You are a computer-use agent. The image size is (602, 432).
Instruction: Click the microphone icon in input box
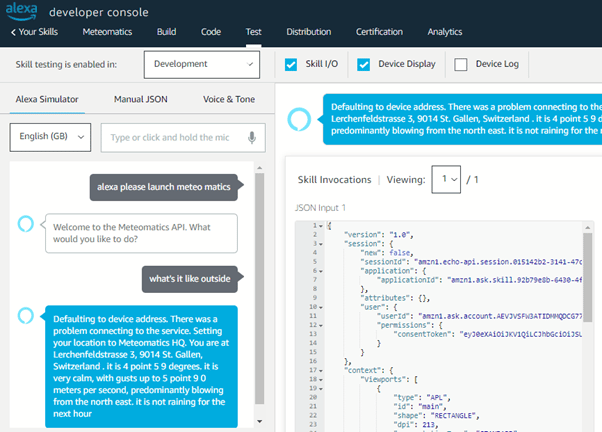(252, 137)
